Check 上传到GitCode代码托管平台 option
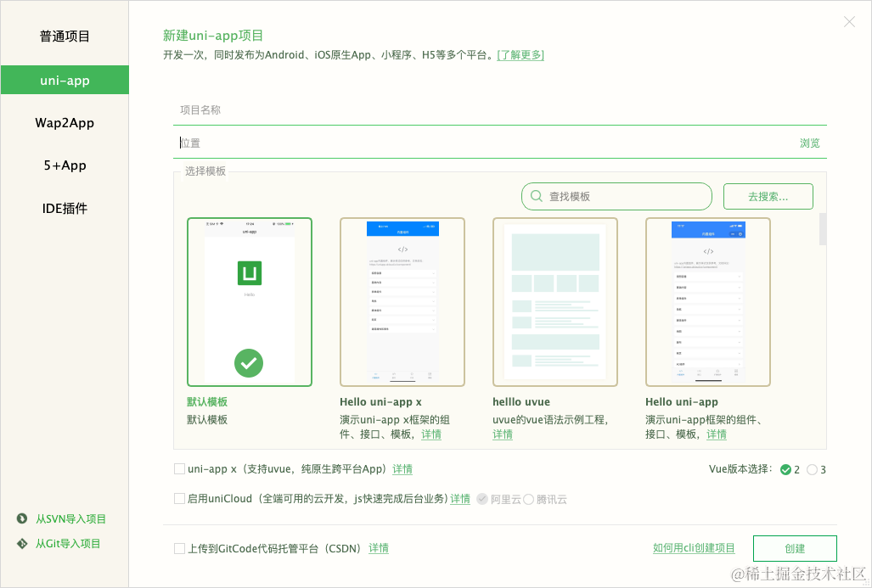The image size is (872, 588). tap(179, 548)
